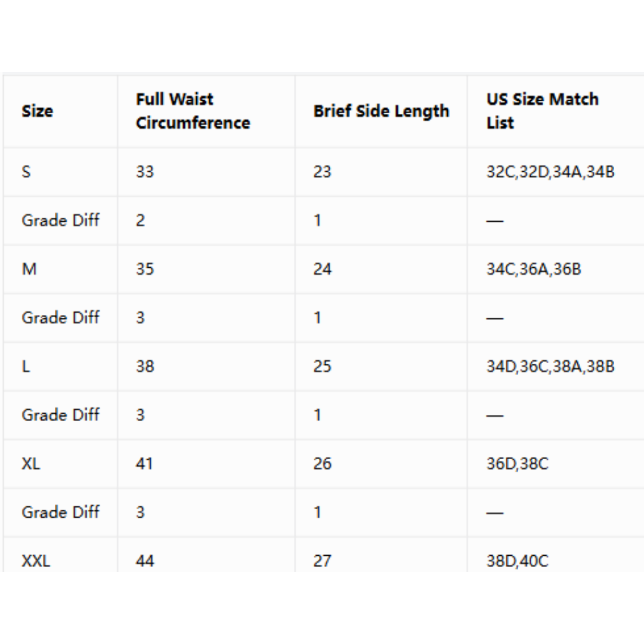
Task: Click the 32C,32D,34A,34B match cell
Action: [550, 172]
